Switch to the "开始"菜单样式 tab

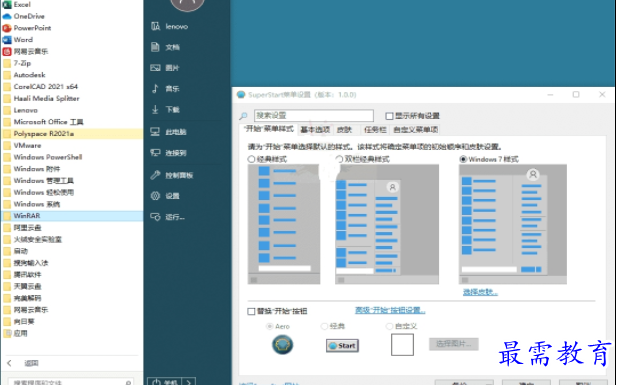tap(268, 129)
